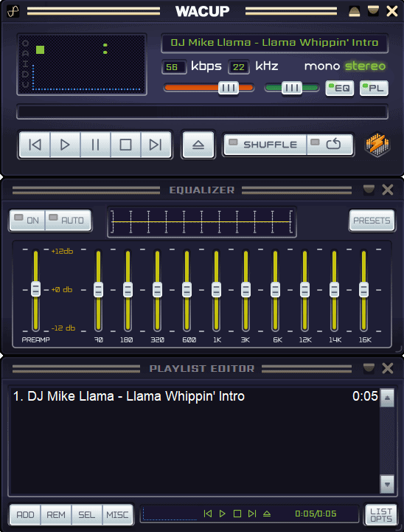Click playlist mini stop icon

coord(237,514)
